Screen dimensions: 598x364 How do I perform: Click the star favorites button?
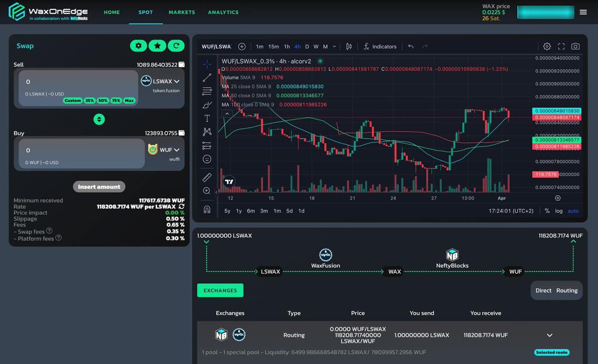click(157, 46)
